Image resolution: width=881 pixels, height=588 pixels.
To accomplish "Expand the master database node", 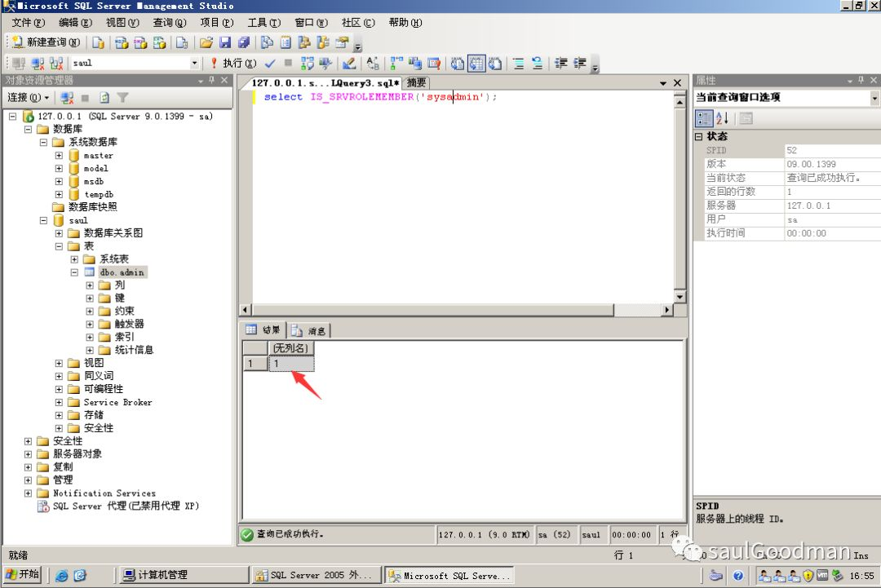I will click(59, 155).
